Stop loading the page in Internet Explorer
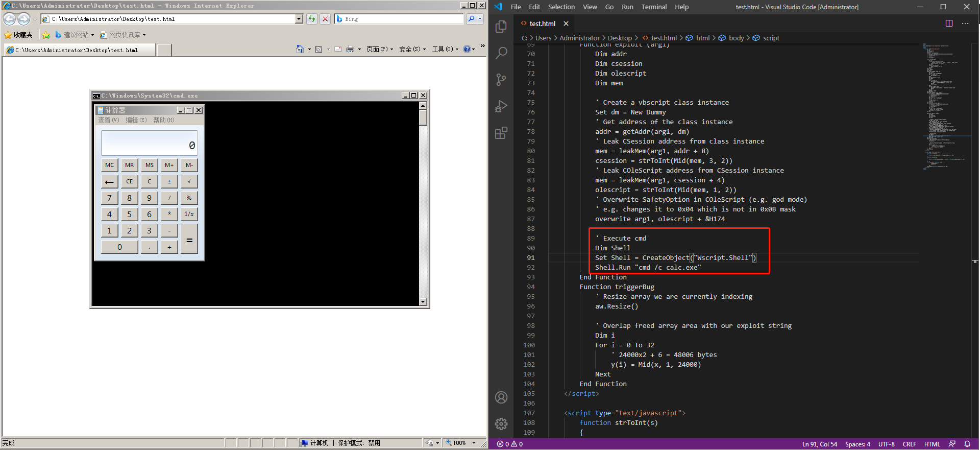The height and width of the screenshot is (450, 980). point(325,19)
